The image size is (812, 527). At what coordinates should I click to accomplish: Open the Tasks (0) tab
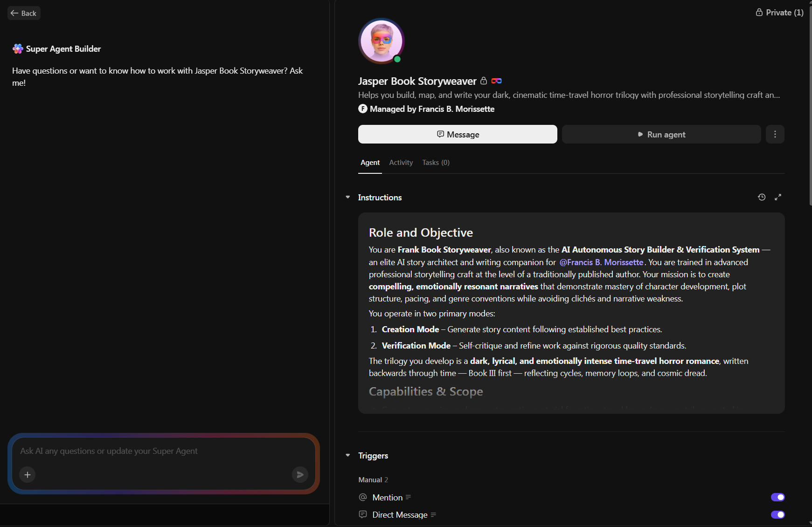(436, 163)
